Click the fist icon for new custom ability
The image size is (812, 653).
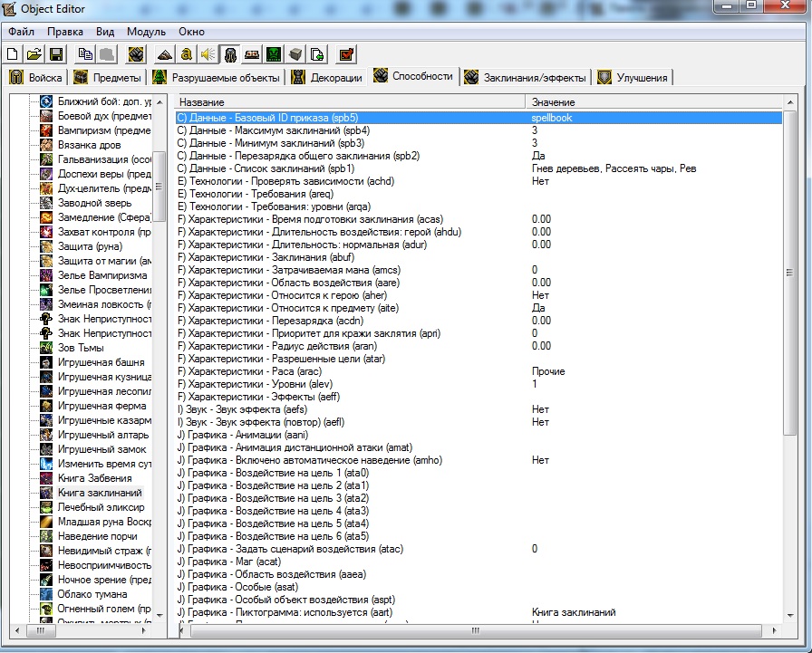point(136,54)
